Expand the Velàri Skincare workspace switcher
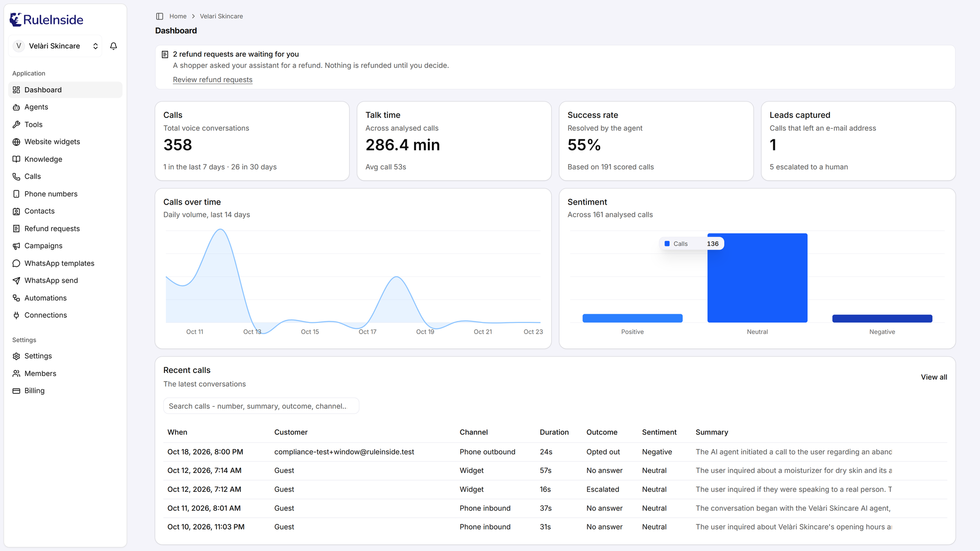 55,46
